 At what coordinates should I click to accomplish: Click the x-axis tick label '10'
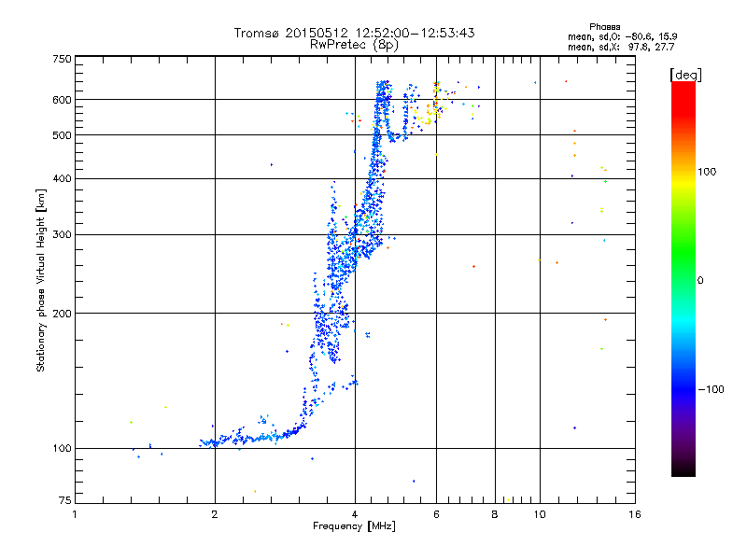pos(540,514)
